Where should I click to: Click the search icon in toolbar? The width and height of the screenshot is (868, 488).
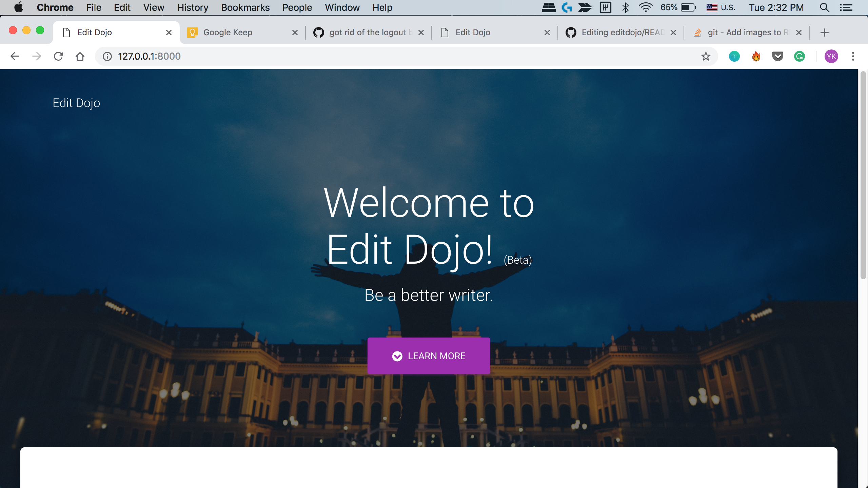(x=825, y=8)
